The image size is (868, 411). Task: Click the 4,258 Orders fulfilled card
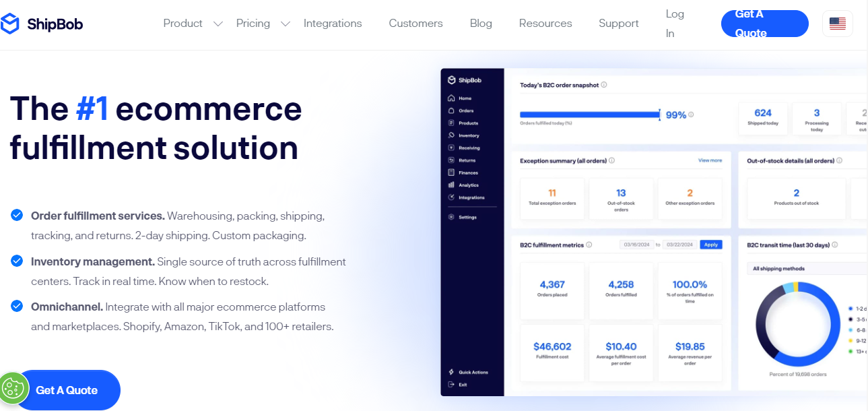coord(621,290)
